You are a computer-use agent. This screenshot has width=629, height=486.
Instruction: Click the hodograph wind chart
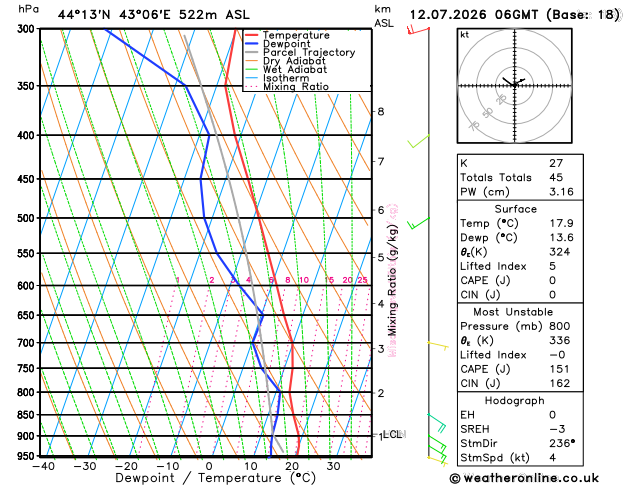(x=515, y=86)
